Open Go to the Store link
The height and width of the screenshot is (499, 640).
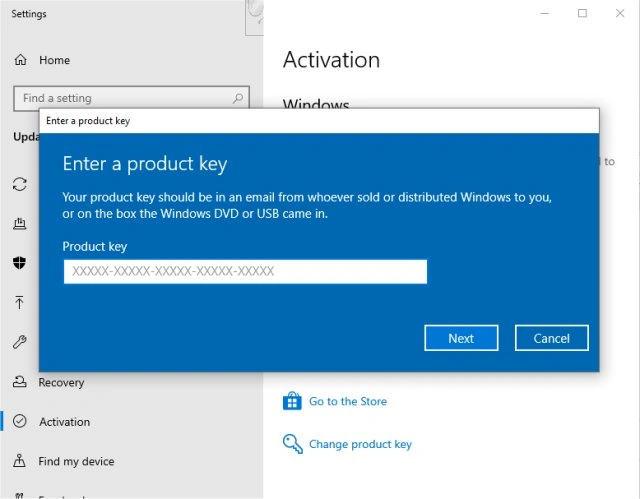click(348, 401)
